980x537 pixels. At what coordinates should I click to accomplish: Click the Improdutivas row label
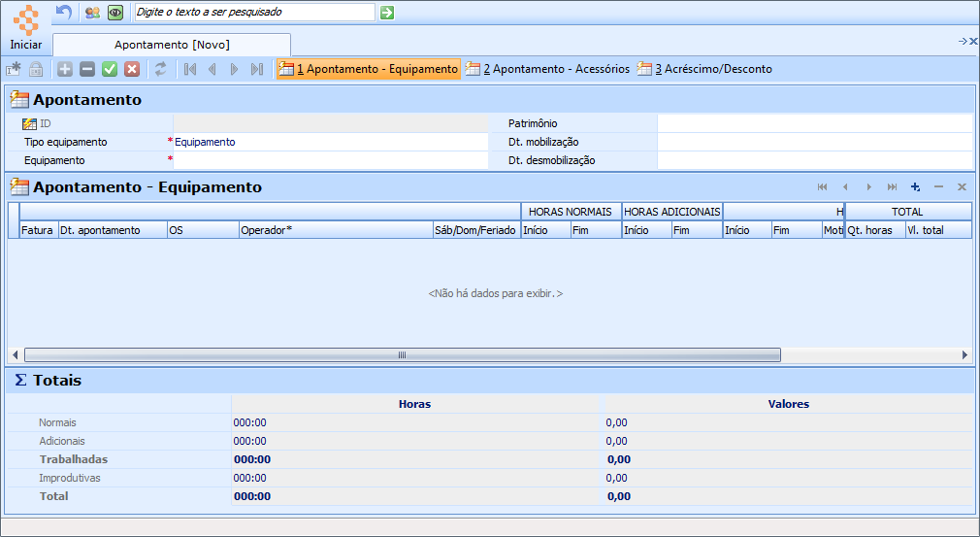(x=69, y=478)
